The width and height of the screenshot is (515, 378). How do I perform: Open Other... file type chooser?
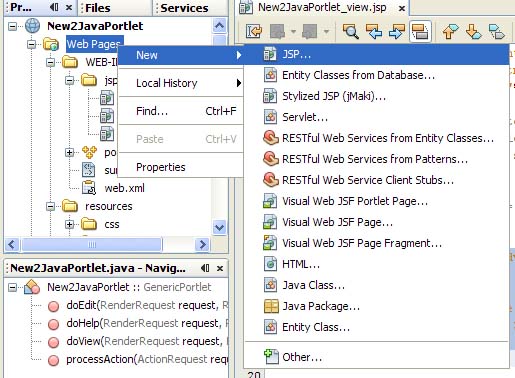376,357
